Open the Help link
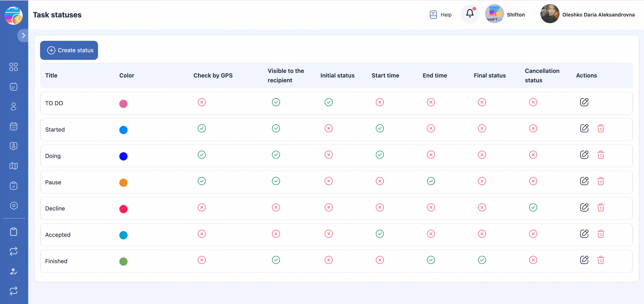 click(x=440, y=14)
